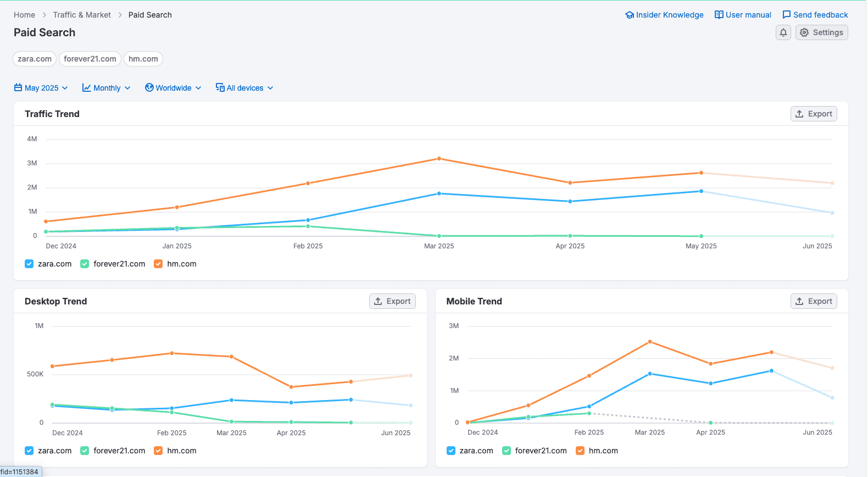Click the Insider Knowledge graduation cap icon
This screenshot has height=477, width=868.
pos(630,15)
